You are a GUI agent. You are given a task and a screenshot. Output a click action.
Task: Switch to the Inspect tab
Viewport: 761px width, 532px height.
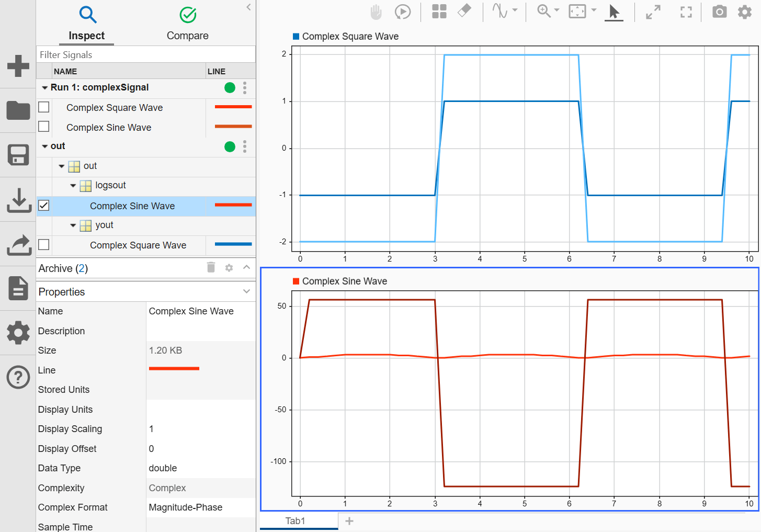87,24
